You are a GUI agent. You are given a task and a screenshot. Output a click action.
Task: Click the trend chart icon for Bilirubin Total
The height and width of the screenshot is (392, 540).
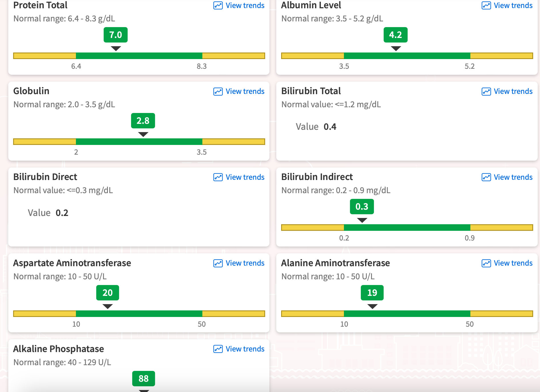tap(486, 91)
